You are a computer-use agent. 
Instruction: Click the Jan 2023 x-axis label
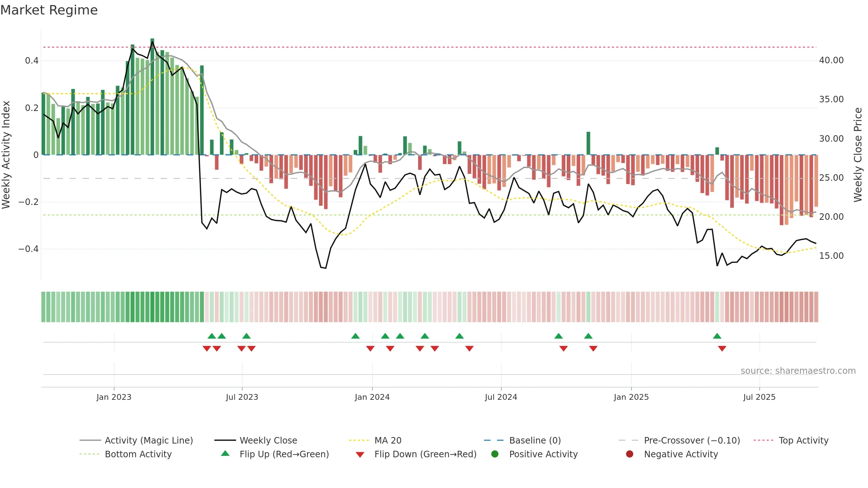tap(114, 397)
